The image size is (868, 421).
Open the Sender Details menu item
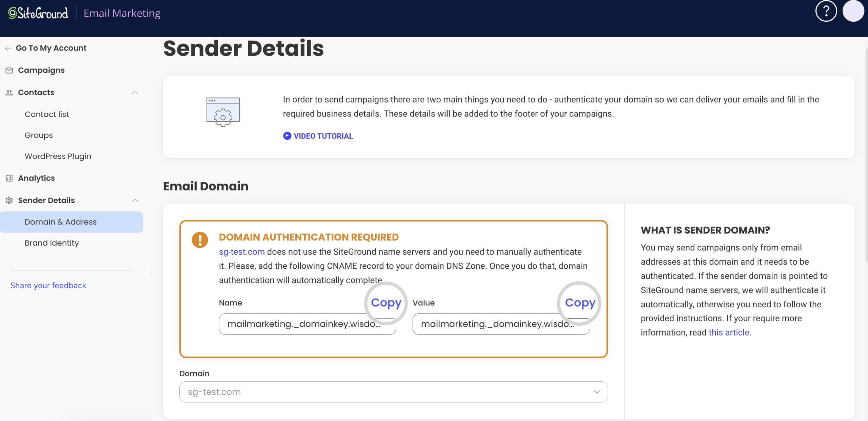pyautogui.click(x=46, y=200)
